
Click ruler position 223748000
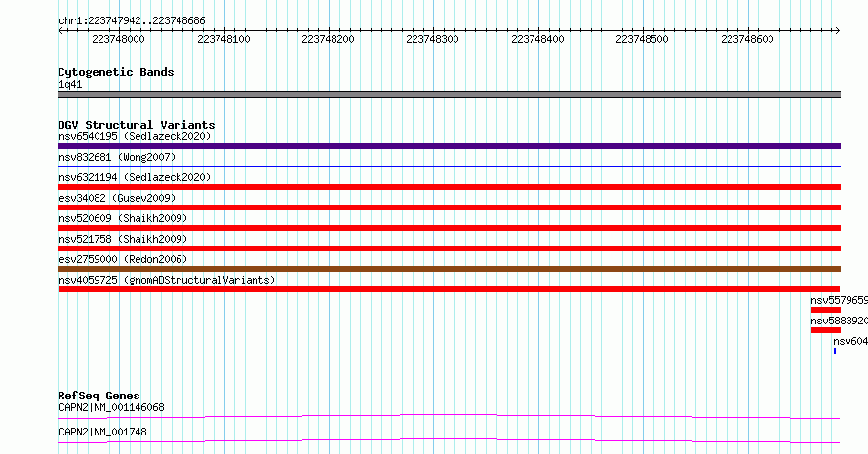pos(118,39)
